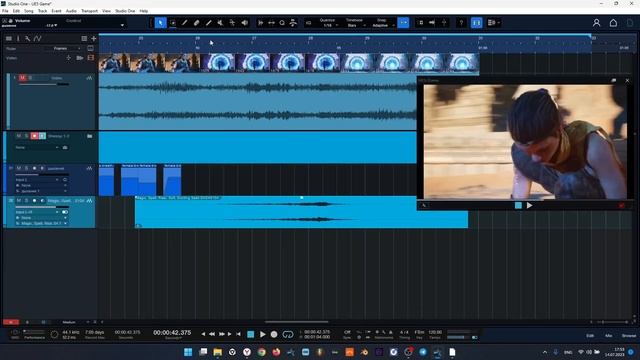Go to the Start page home icon

tap(613, 23)
